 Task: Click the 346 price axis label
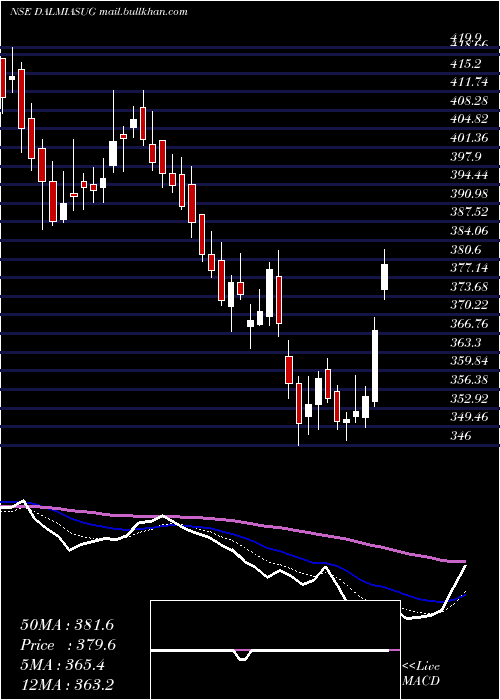[x=461, y=435]
